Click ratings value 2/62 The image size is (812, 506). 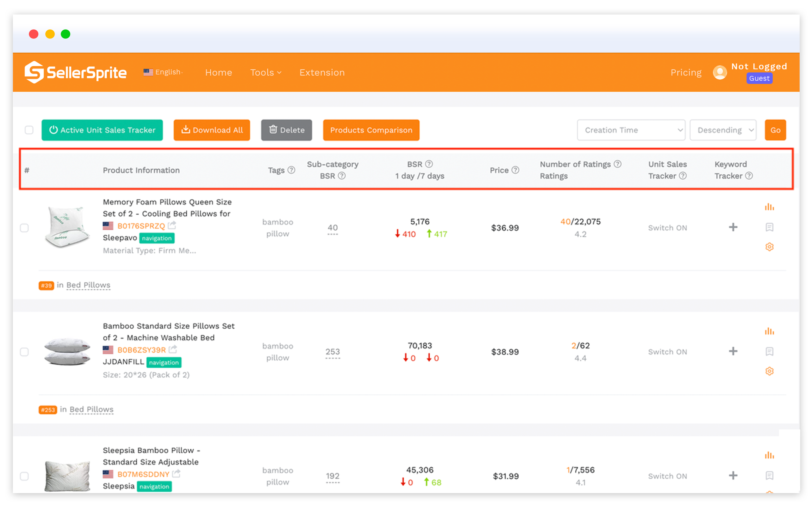580,346
